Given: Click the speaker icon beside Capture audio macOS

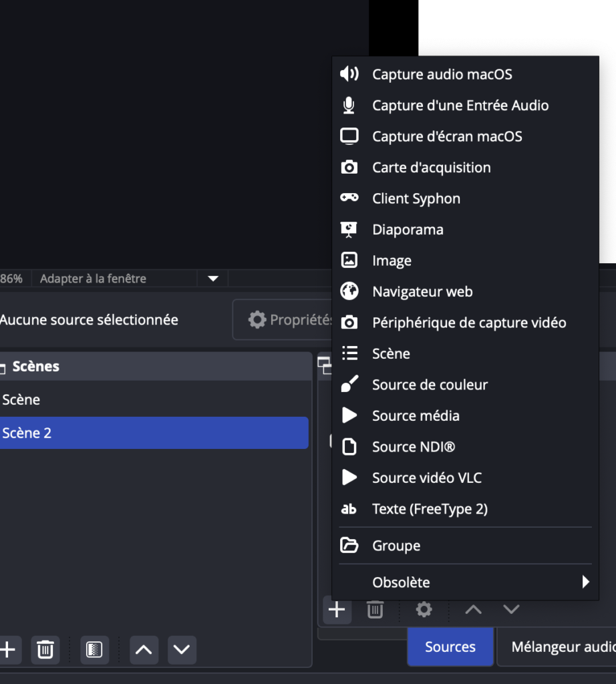Looking at the screenshot, I should pos(349,74).
